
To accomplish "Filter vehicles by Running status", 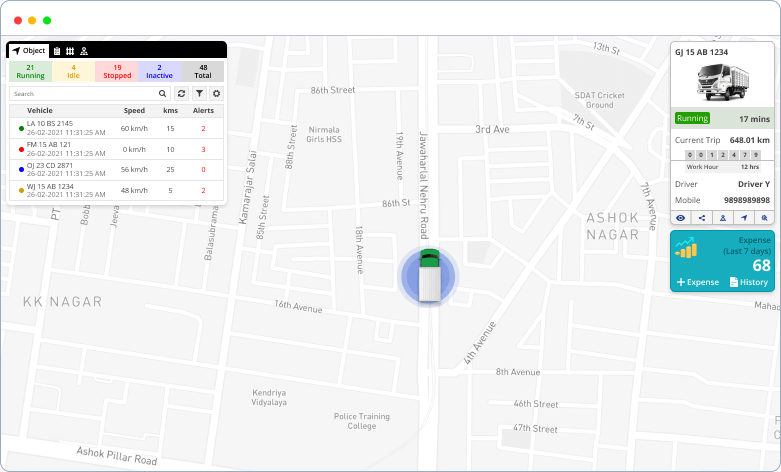I will [x=30, y=71].
